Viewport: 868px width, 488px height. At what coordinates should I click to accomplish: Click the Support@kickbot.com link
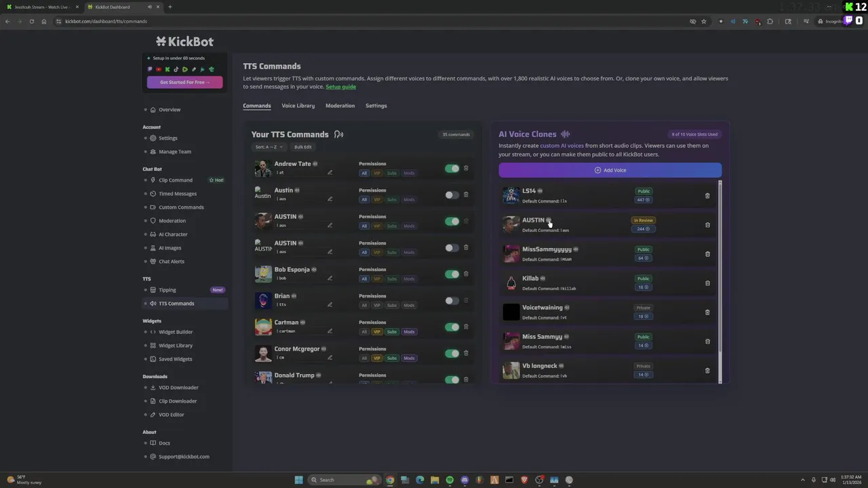[x=184, y=457]
